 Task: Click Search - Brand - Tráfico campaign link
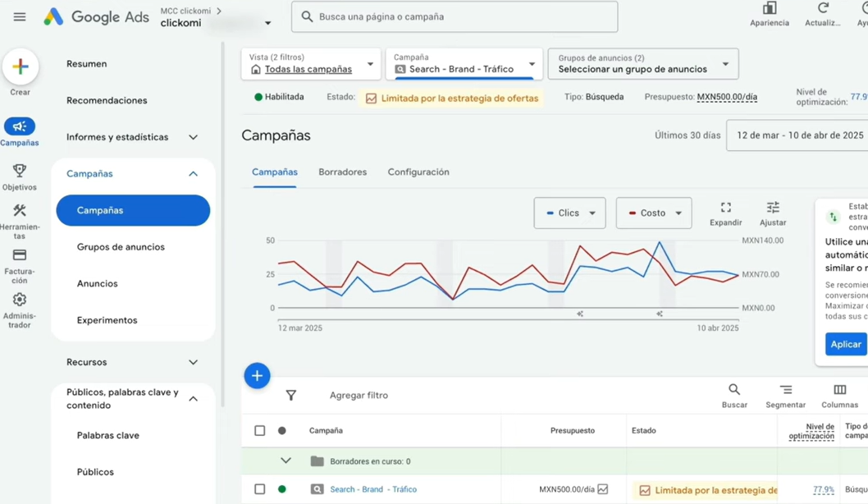click(373, 489)
